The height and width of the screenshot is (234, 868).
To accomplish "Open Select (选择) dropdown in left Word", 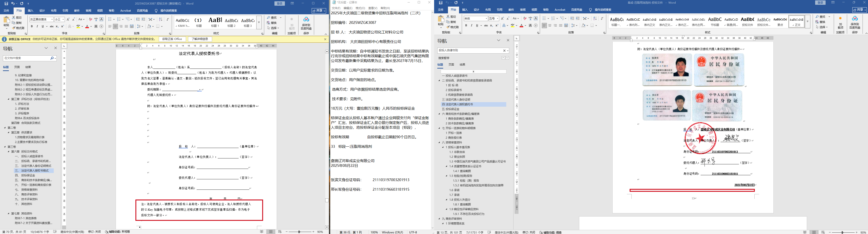I will (273, 28).
